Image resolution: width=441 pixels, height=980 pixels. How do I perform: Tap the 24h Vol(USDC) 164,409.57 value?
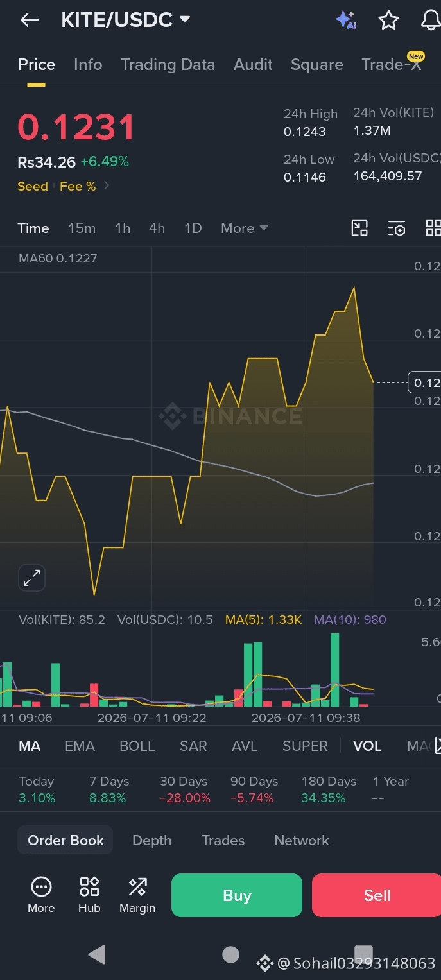(x=388, y=176)
